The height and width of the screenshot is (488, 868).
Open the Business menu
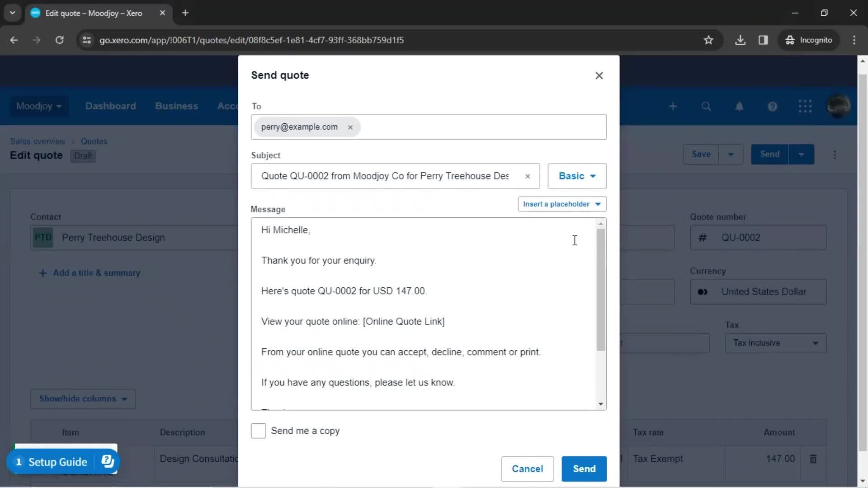tap(176, 106)
